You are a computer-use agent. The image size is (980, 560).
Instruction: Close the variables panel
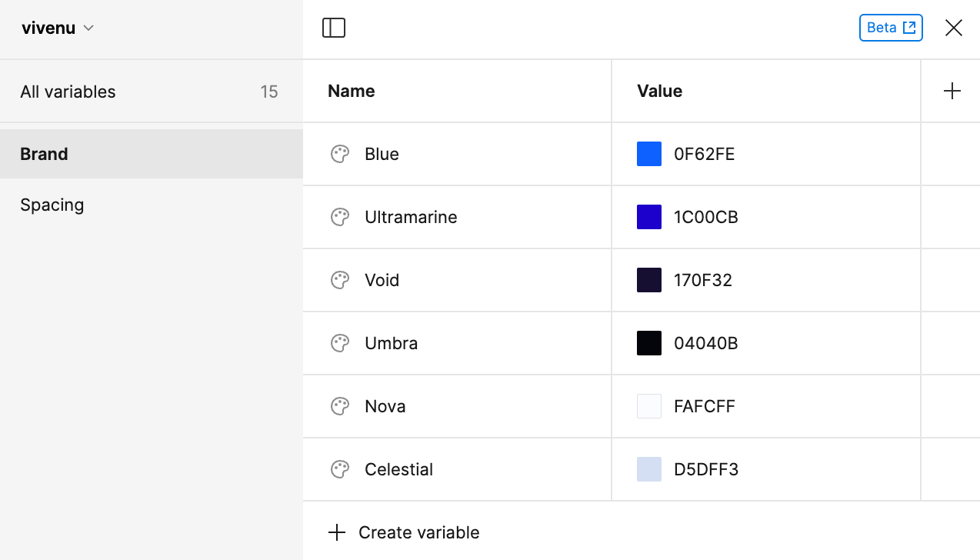click(x=954, y=28)
